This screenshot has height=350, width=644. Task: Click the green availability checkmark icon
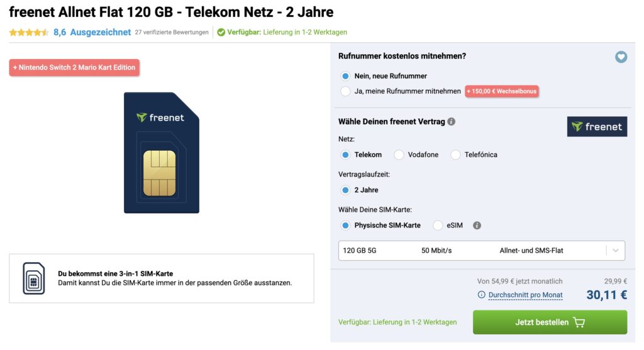pyautogui.click(x=221, y=33)
